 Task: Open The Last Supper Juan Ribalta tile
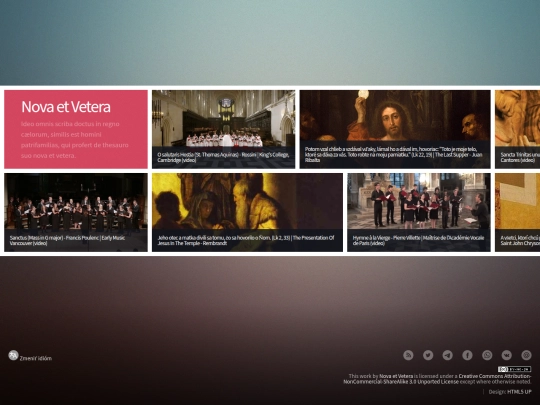pyautogui.click(x=395, y=129)
